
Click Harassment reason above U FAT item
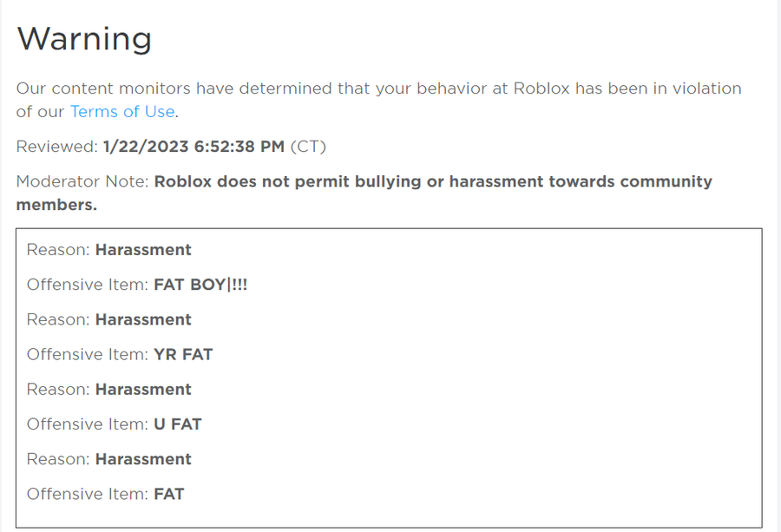point(143,389)
